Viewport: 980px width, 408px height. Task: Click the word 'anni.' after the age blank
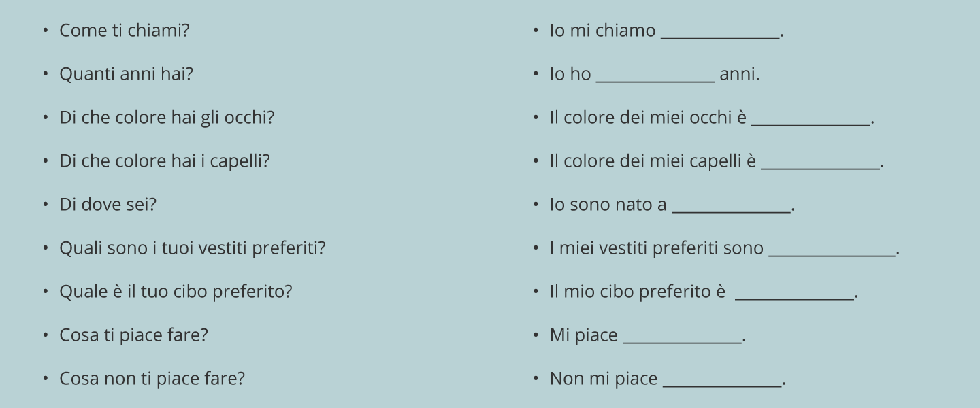point(739,74)
